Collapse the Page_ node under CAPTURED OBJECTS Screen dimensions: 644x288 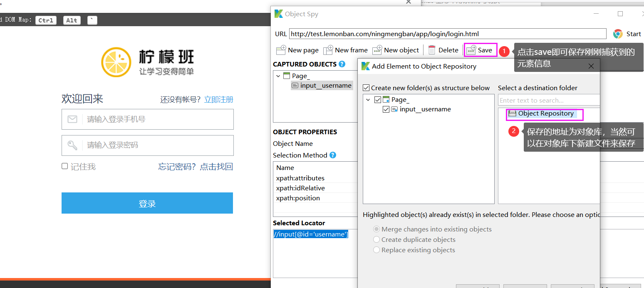[278, 76]
